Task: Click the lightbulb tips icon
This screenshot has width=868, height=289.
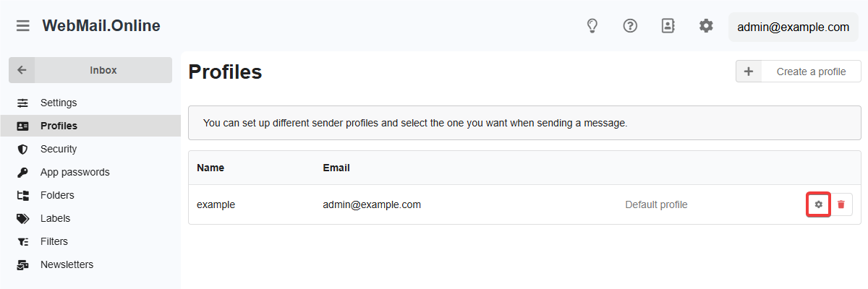Action: click(592, 26)
